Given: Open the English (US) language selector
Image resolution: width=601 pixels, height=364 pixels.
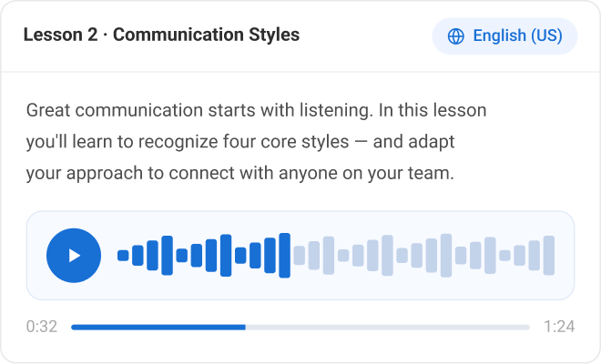Looking at the screenshot, I should [x=504, y=36].
